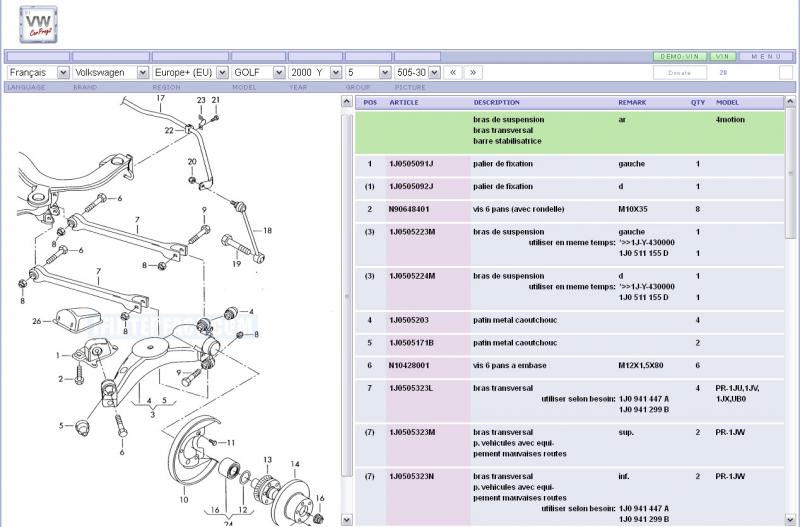The width and height of the screenshot is (800, 527).
Task: Select article 1J0505223M
Action: [x=412, y=232]
